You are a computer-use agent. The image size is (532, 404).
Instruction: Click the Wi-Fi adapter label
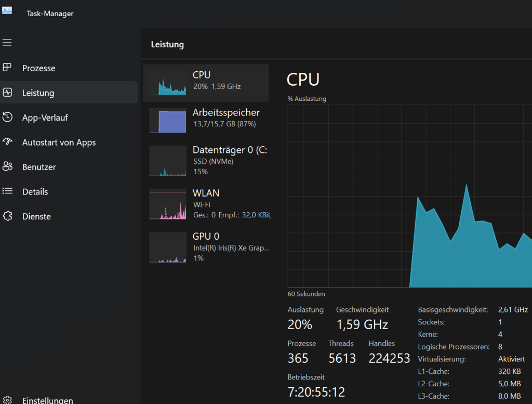[202, 204]
